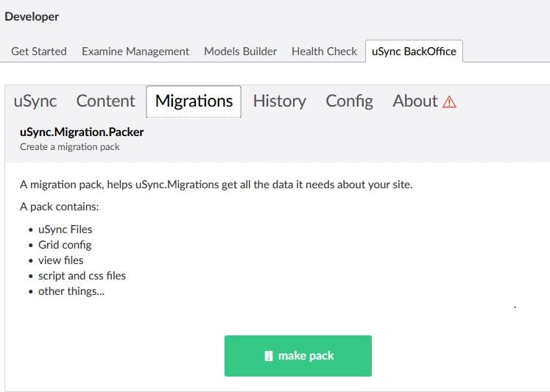Click the 'uSync Files' list item
The width and height of the screenshot is (550, 392).
[x=66, y=229]
